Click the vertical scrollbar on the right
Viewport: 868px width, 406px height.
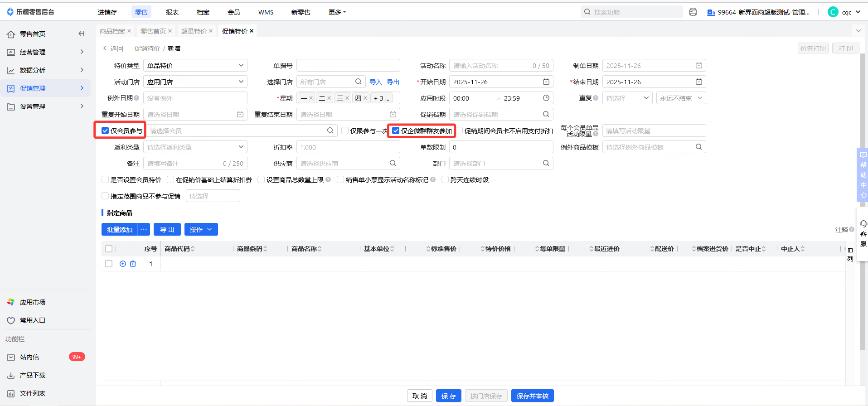point(863,204)
